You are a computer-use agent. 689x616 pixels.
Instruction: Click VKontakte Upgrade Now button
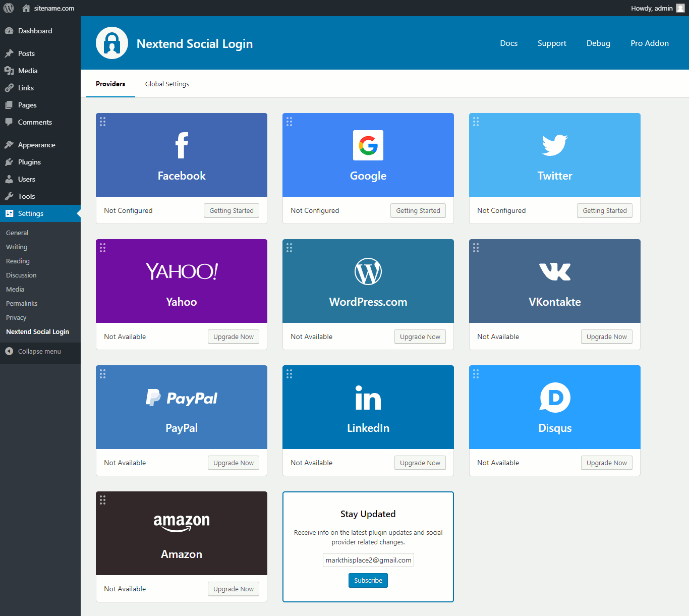[x=607, y=337]
